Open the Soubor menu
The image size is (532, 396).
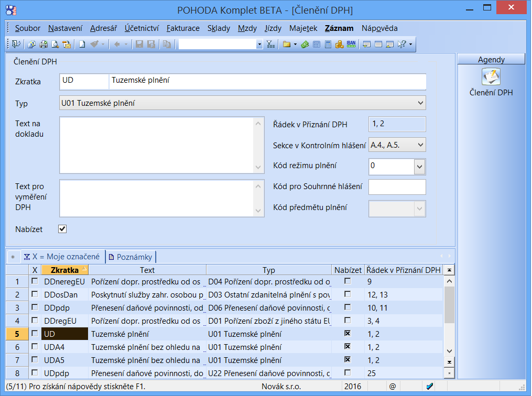pyautogui.click(x=27, y=28)
